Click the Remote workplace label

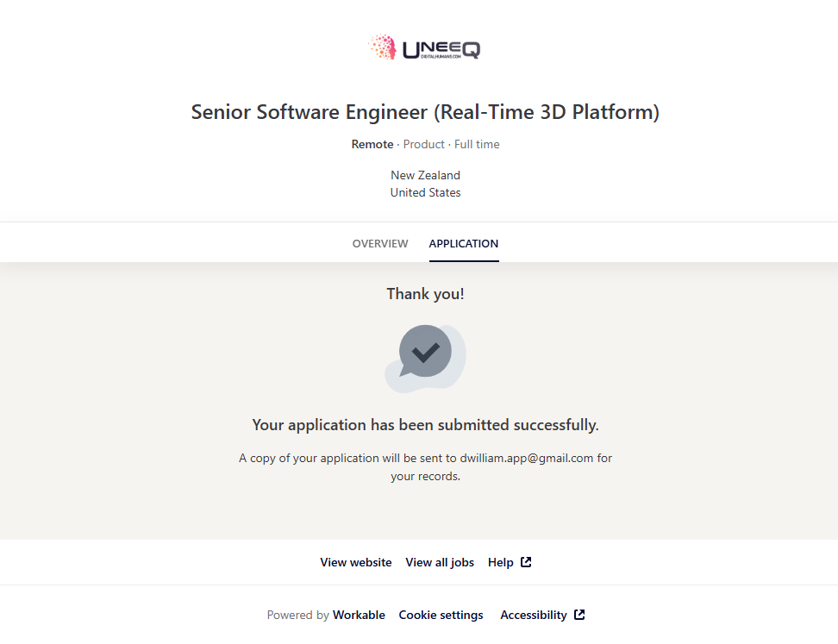372,144
